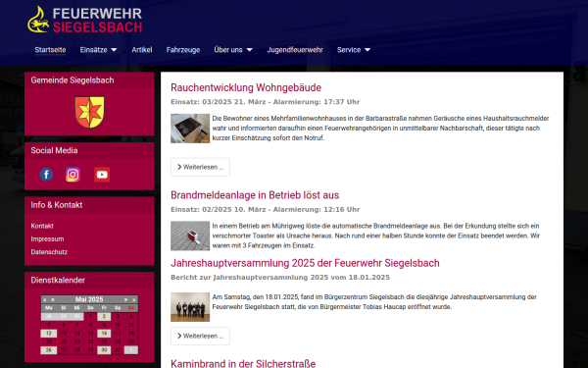Click the Gemeinde Siegelsbach coat of arms
Viewport: 588px width, 368px height.
89,112
